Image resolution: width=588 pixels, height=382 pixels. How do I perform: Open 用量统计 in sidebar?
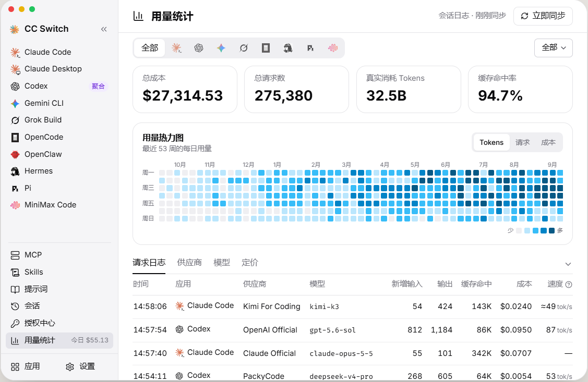coord(59,340)
